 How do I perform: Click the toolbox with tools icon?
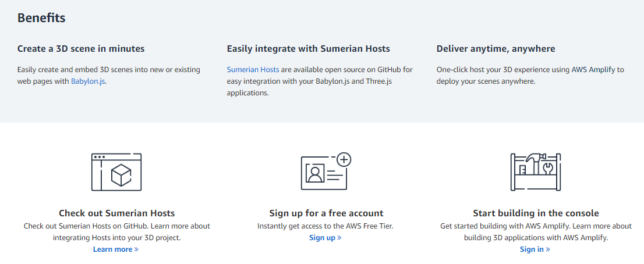click(x=536, y=172)
